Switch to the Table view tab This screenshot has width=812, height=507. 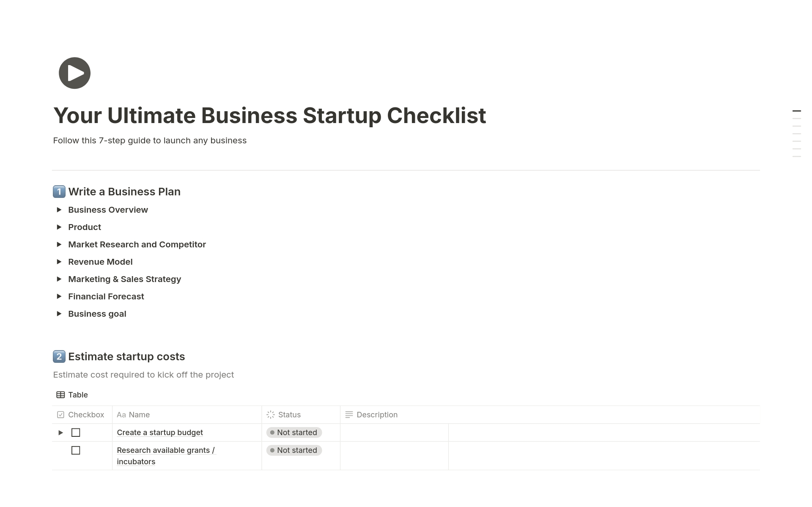(79, 395)
